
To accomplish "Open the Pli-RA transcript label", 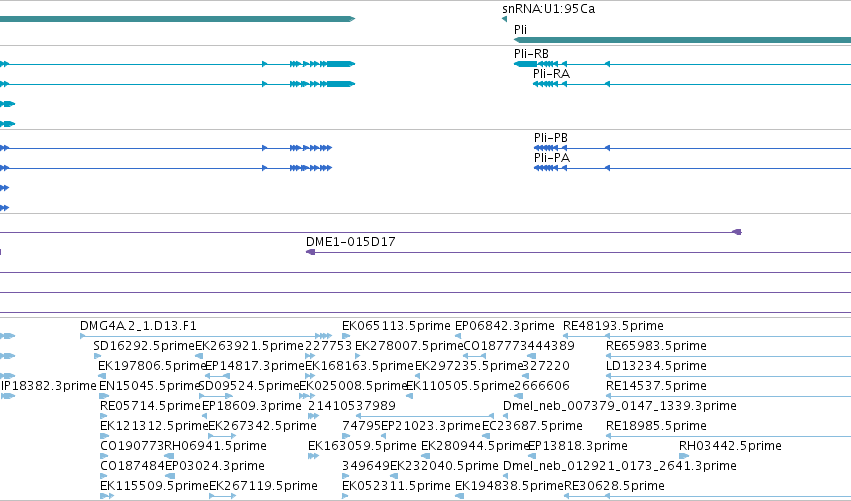I will (x=551, y=74).
